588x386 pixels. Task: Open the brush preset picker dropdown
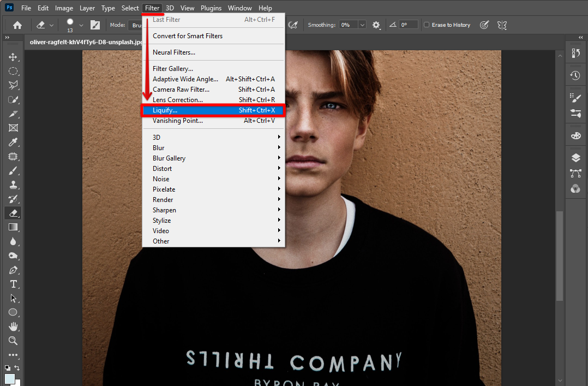click(x=81, y=25)
